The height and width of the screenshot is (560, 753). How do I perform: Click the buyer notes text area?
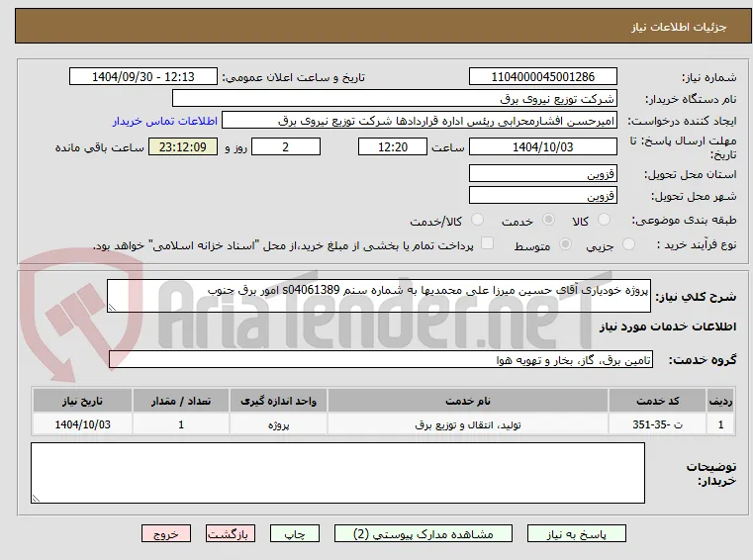[337, 473]
